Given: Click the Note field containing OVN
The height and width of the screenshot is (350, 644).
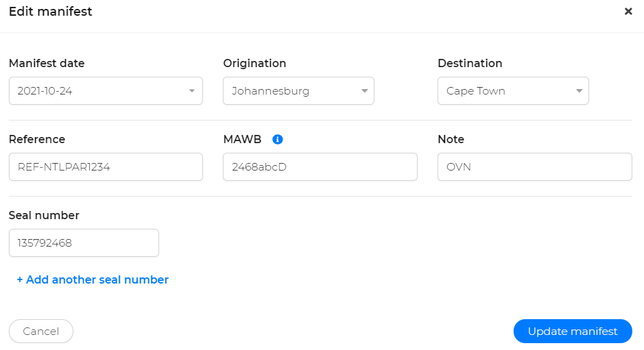Looking at the screenshot, I should pos(535,167).
